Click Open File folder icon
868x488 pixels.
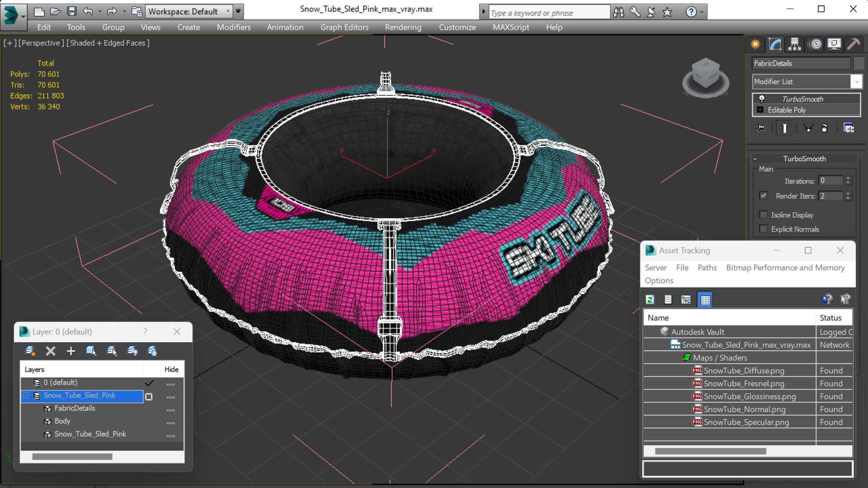coord(56,11)
